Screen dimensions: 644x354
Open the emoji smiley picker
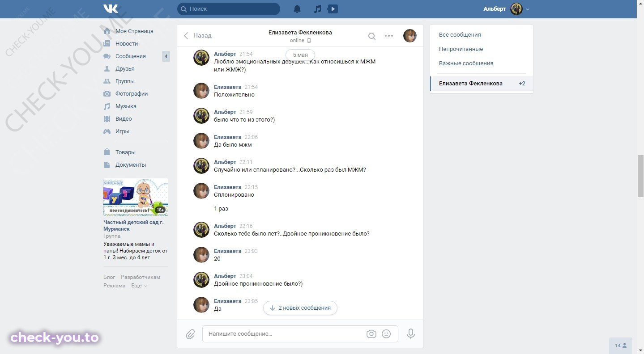pyautogui.click(x=387, y=334)
